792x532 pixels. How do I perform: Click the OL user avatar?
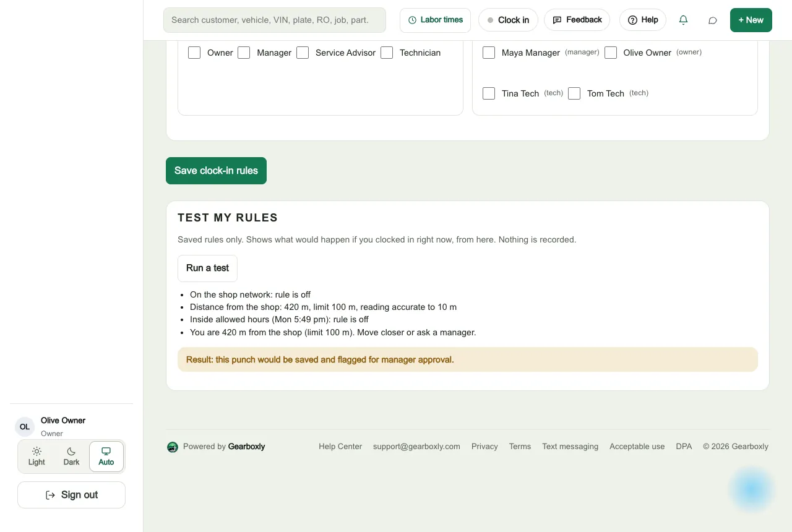point(25,427)
